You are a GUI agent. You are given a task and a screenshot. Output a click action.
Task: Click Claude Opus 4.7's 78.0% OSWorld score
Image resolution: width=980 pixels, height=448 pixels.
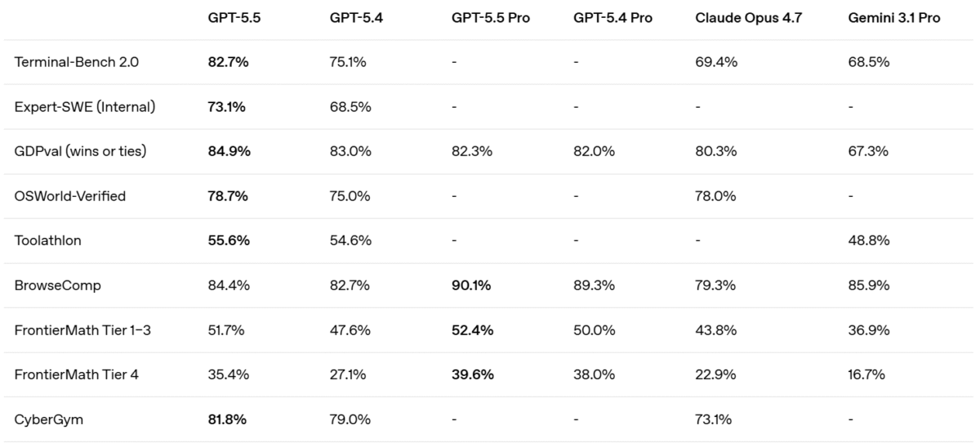[x=715, y=196]
